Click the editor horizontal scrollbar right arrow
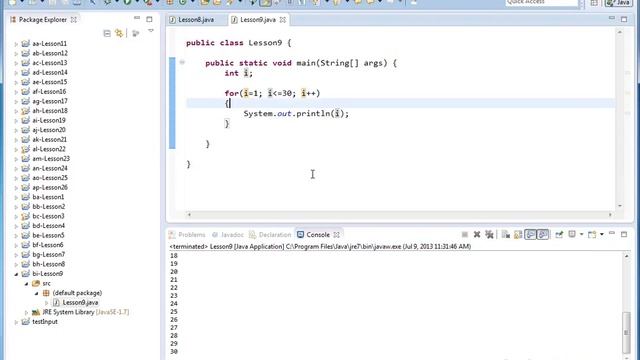640x360 pixels. point(610,214)
